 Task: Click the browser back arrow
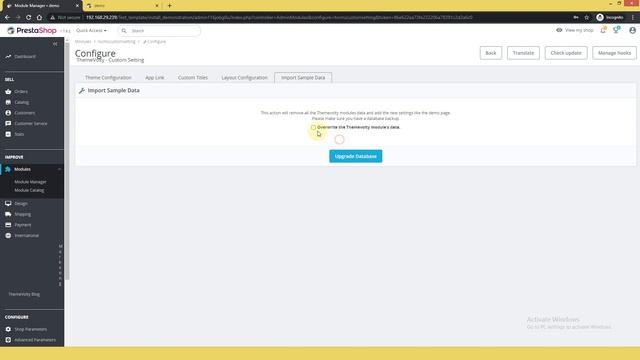tap(7, 18)
